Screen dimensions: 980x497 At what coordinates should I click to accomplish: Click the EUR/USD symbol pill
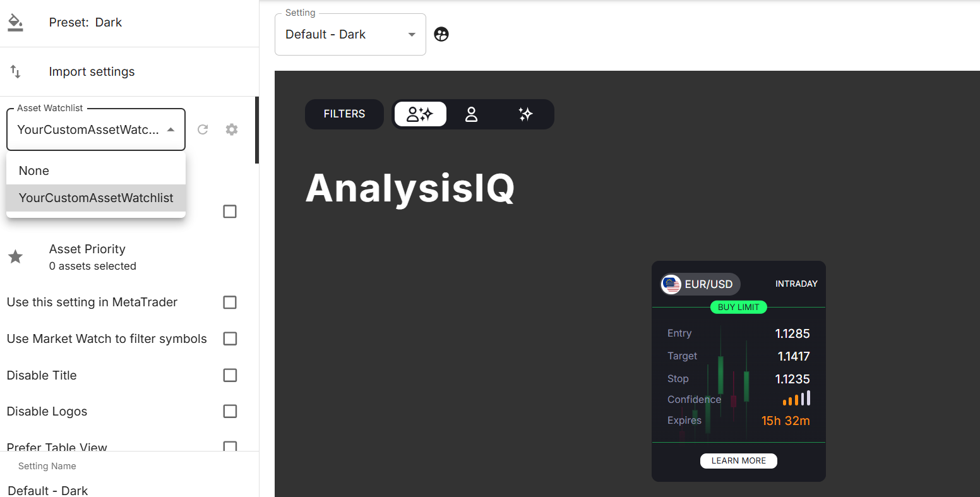point(700,284)
